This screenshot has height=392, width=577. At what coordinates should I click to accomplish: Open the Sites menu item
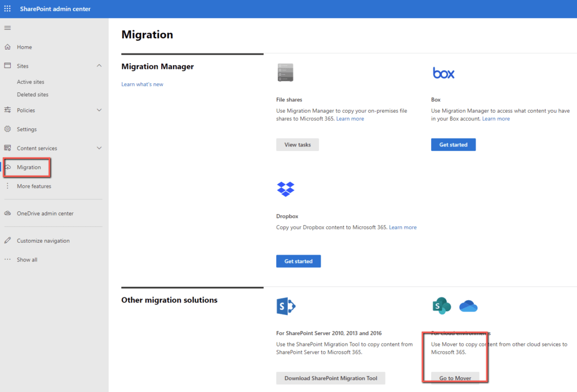coord(23,66)
